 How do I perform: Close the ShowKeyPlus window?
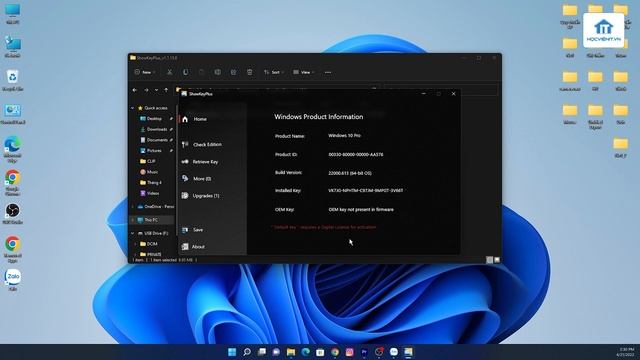click(453, 94)
